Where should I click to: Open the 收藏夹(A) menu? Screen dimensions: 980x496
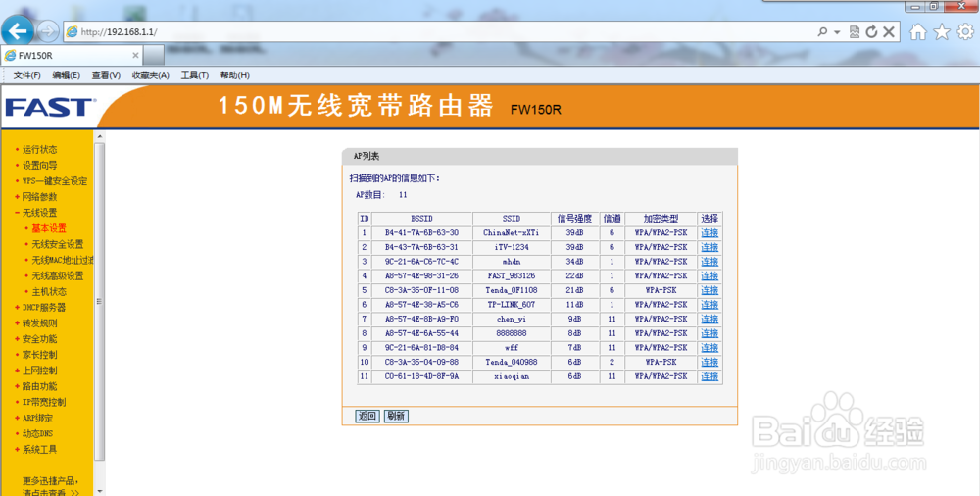[x=151, y=75]
